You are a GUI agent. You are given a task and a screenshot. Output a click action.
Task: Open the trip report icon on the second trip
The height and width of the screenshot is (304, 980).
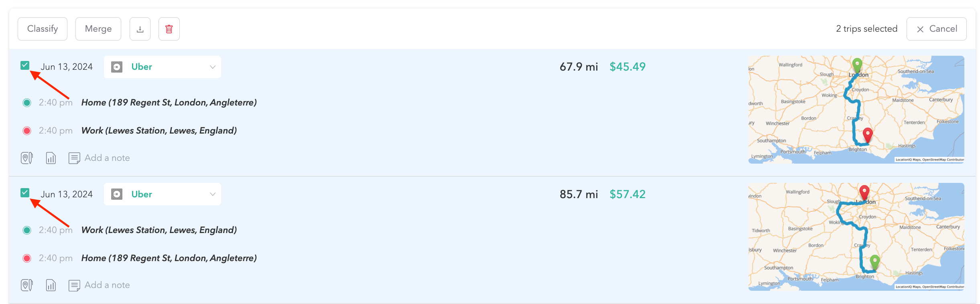pyautogui.click(x=51, y=285)
